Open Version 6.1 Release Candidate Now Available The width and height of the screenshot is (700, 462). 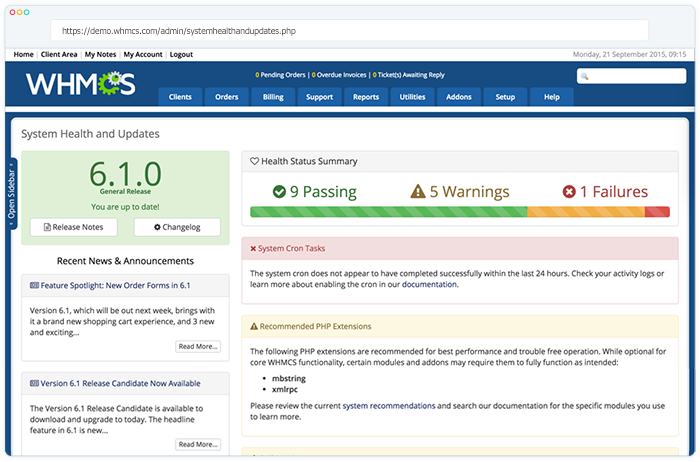point(121,383)
